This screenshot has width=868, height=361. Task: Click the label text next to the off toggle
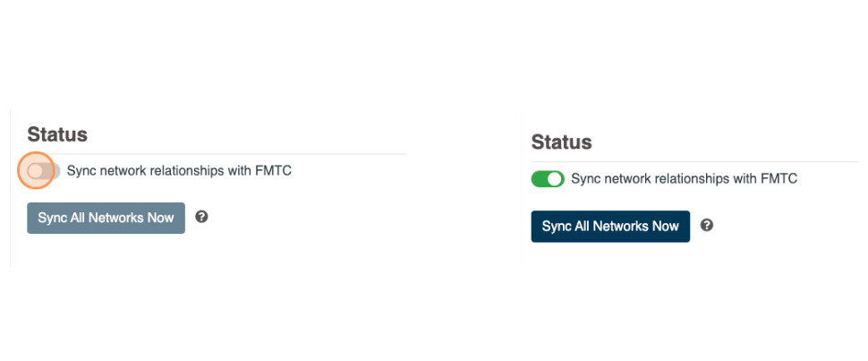tap(179, 170)
